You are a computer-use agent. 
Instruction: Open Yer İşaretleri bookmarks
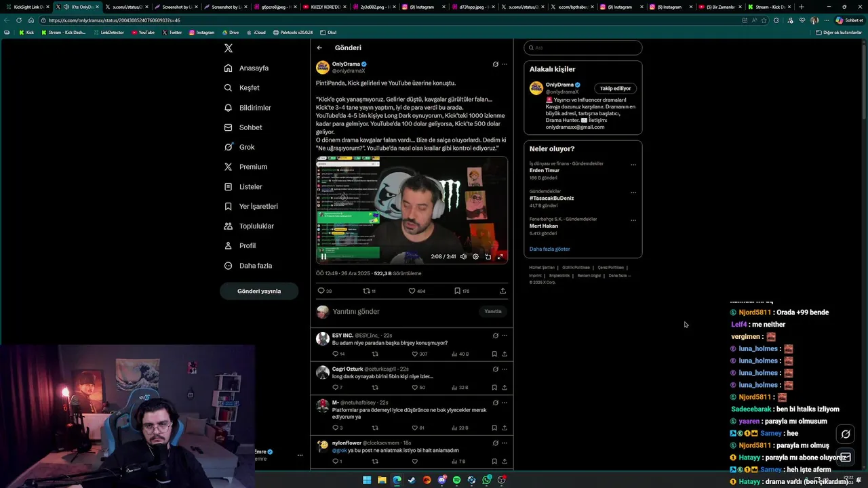click(x=251, y=206)
